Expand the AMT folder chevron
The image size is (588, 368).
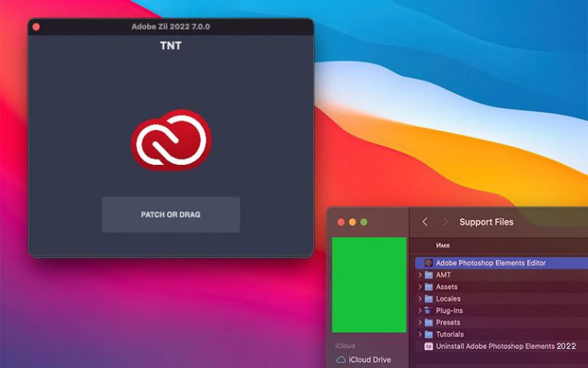pos(420,275)
